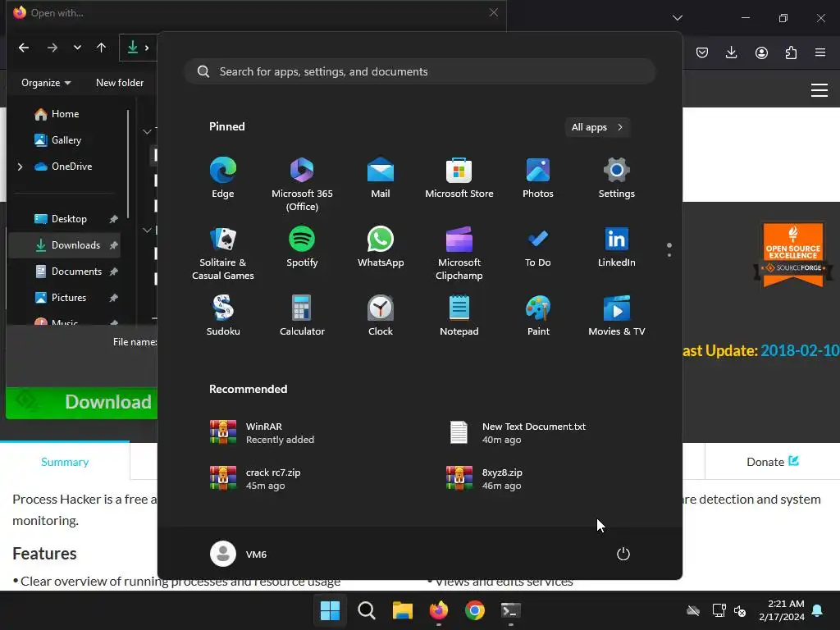Open taskbar Search
Viewport: 840px width, 630px height.
point(367,610)
